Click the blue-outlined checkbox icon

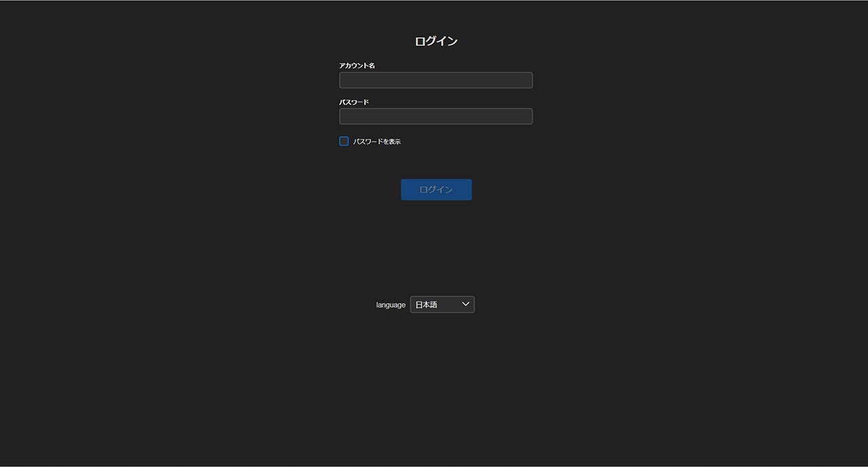[344, 141]
